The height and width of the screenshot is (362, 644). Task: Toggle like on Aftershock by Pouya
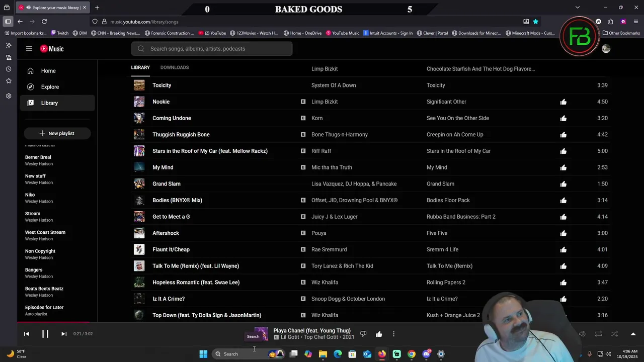(563, 233)
